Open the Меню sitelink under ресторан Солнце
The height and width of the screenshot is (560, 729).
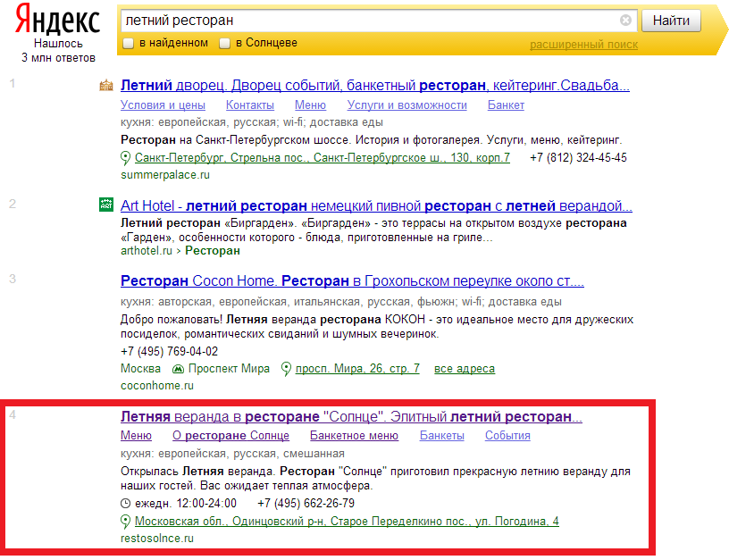[x=136, y=436]
